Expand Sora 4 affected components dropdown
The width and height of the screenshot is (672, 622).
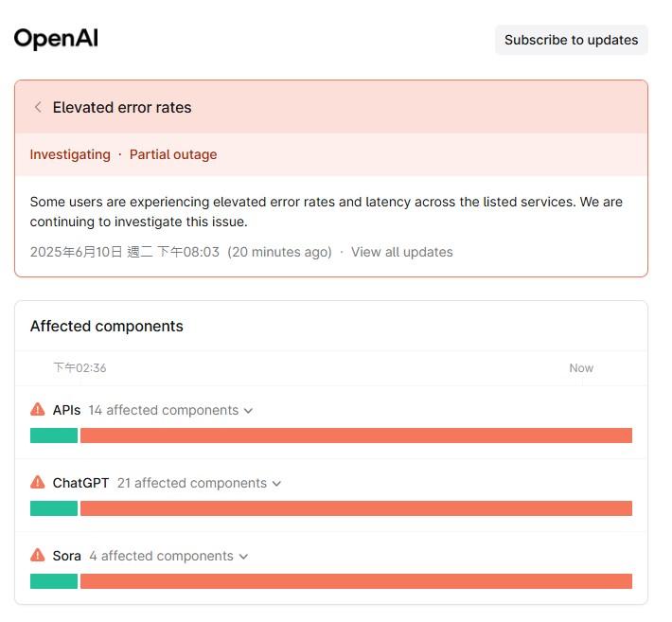click(x=168, y=556)
